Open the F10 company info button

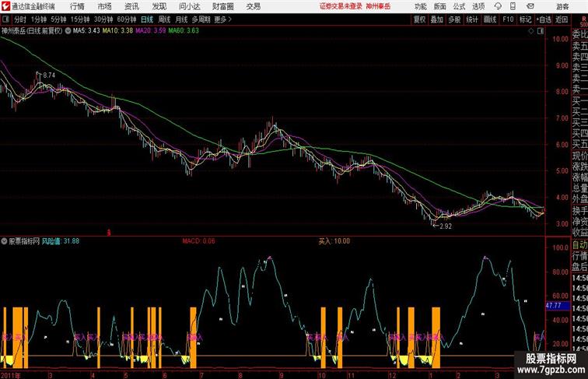[508, 19]
